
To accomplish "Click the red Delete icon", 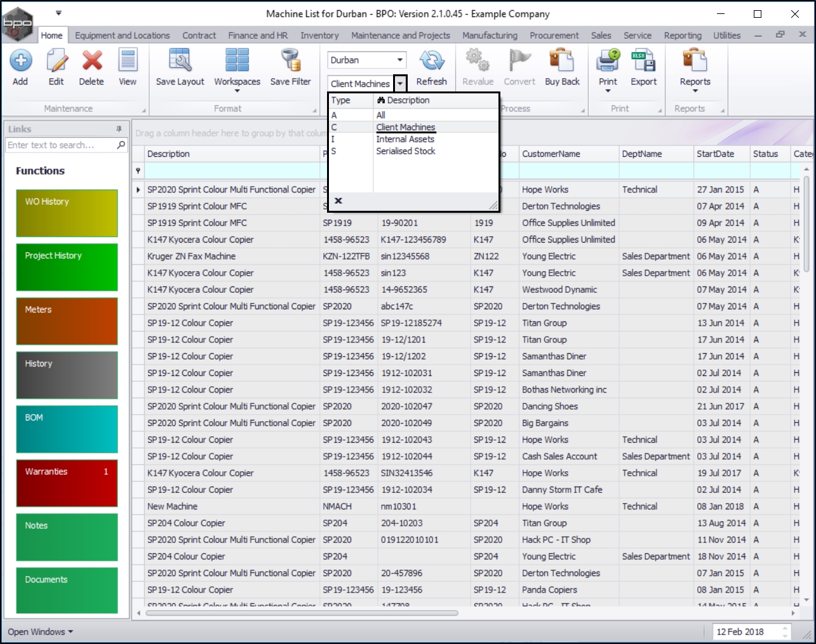I will point(92,61).
